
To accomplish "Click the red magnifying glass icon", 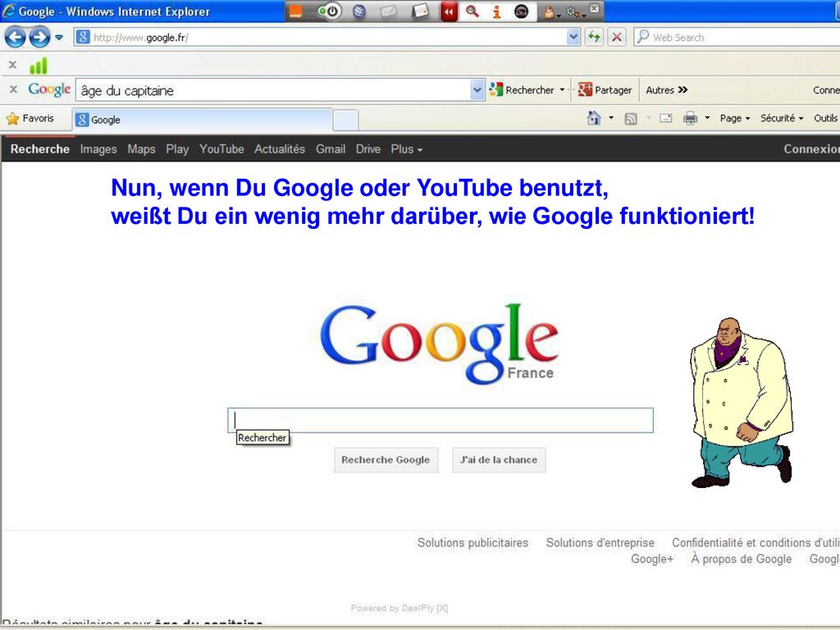I will click(472, 11).
